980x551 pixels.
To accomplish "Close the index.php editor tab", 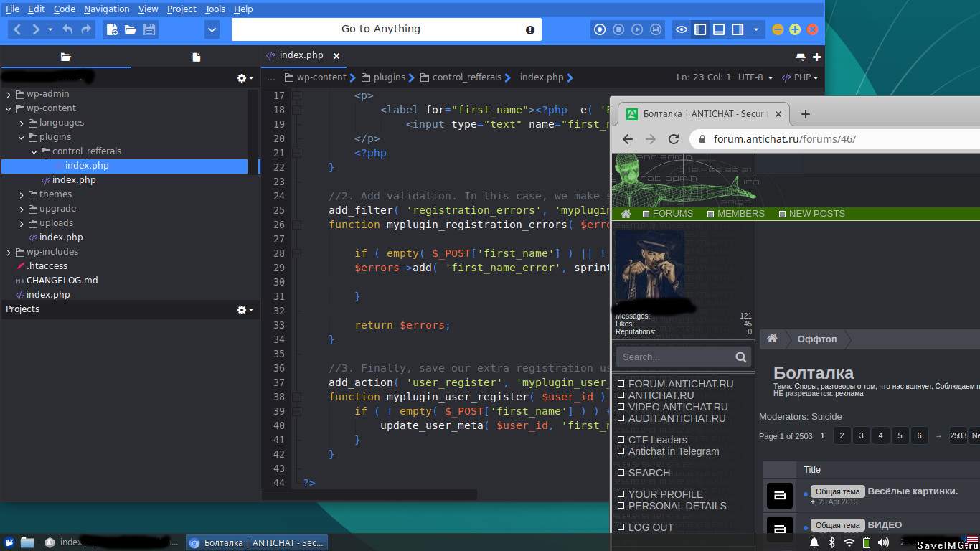I will tap(336, 55).
